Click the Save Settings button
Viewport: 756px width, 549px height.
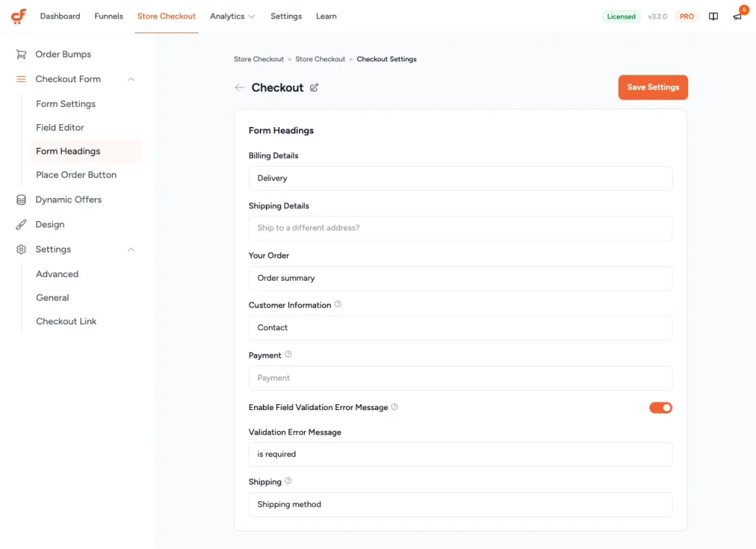point(653,87)
